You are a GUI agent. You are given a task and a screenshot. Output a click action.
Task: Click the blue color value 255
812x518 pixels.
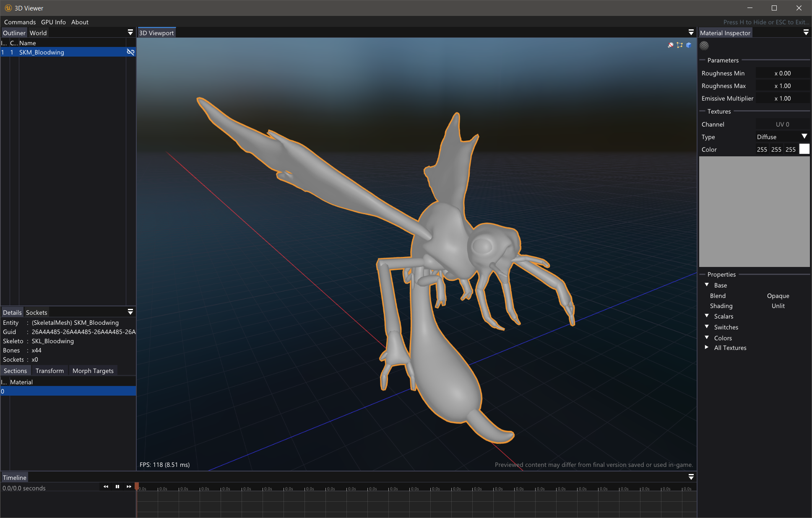tap(791, 149)
